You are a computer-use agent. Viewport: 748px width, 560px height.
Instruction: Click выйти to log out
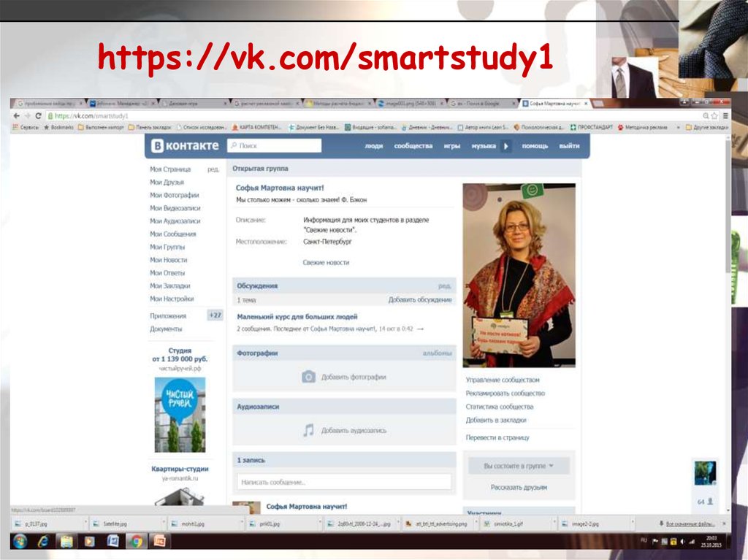tap(569, 146)
